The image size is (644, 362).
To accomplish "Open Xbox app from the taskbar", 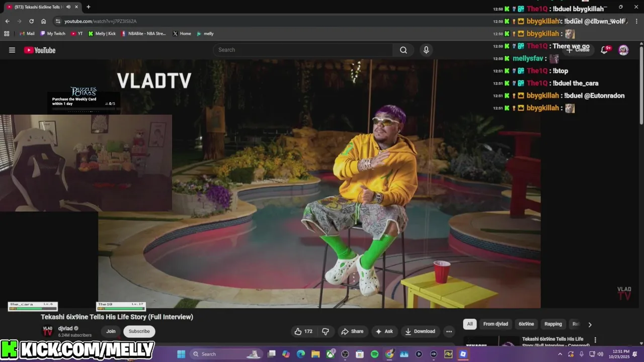I will pyautogui.click(x=330, y=354).
